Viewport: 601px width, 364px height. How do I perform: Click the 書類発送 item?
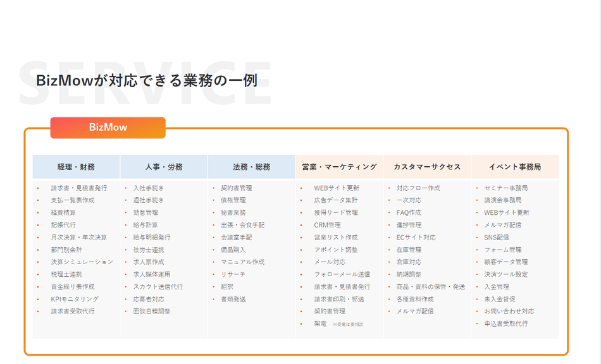(233, 299)
